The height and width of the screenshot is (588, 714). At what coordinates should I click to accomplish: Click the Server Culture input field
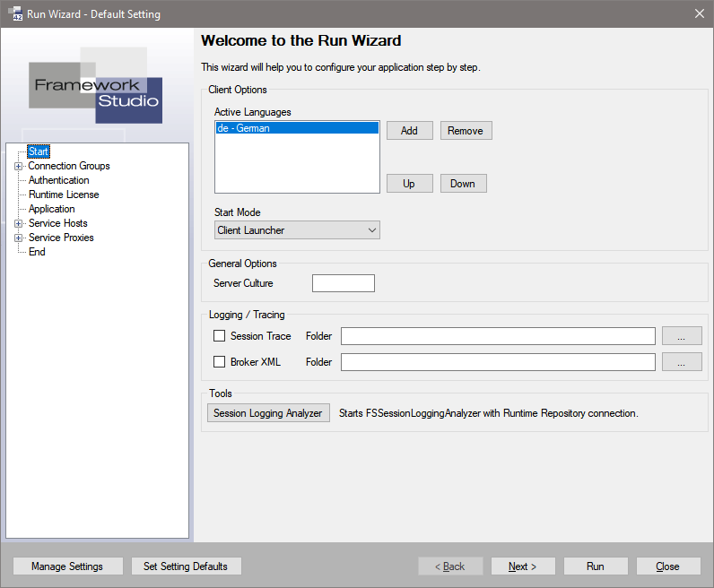coord(344,283)
